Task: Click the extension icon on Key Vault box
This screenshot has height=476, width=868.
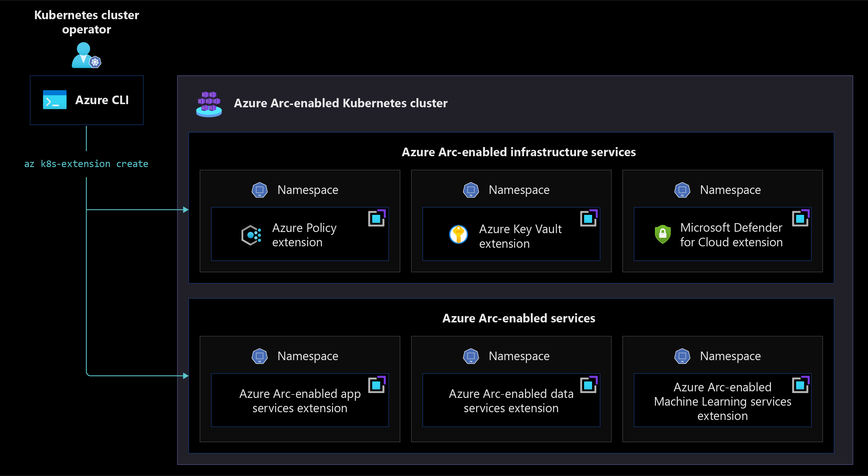Action: [589, 218]
